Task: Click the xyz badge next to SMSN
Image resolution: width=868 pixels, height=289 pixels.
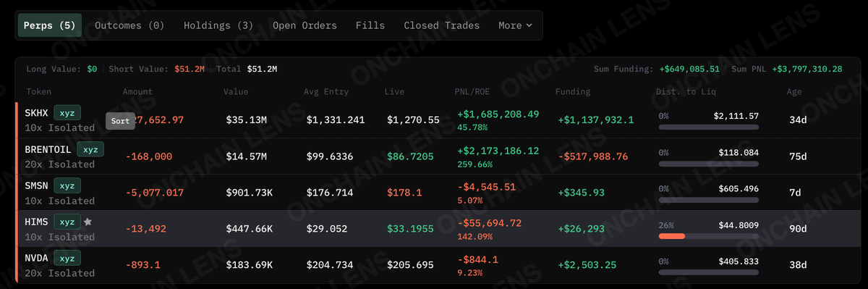Action: 67,185
